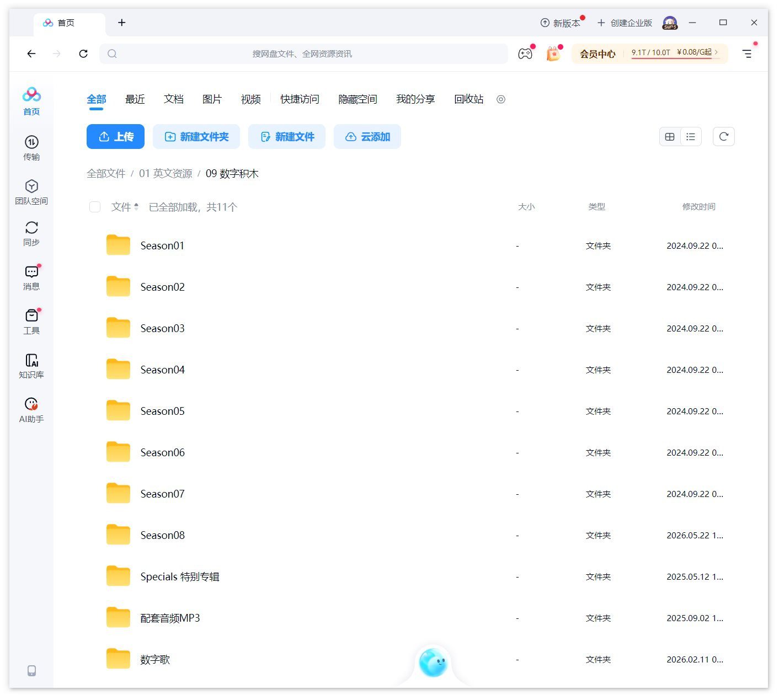Open the hamburger menu at top right
This screenshot has width=779, height=700.
pyautogui.click(x=747, y=54)
